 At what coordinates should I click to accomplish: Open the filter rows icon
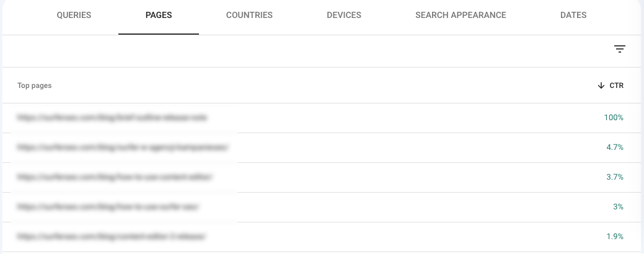point(619,49)
